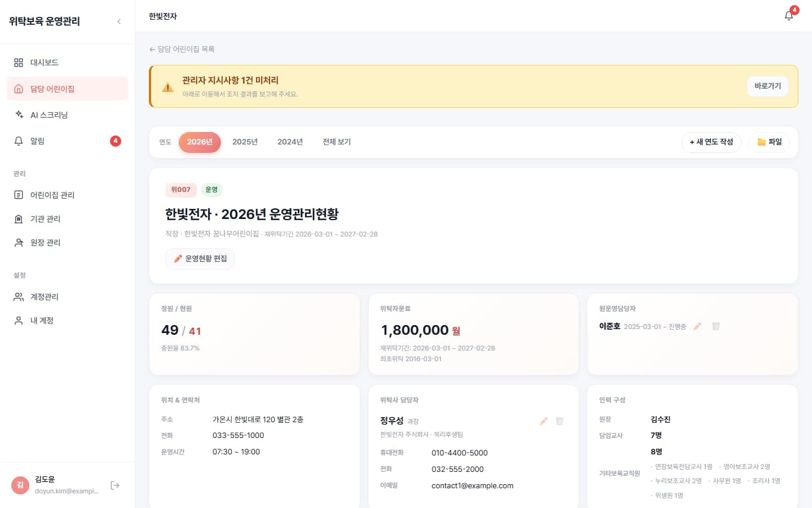Click the 원장 관리 person icon

(x=19, y=242)
